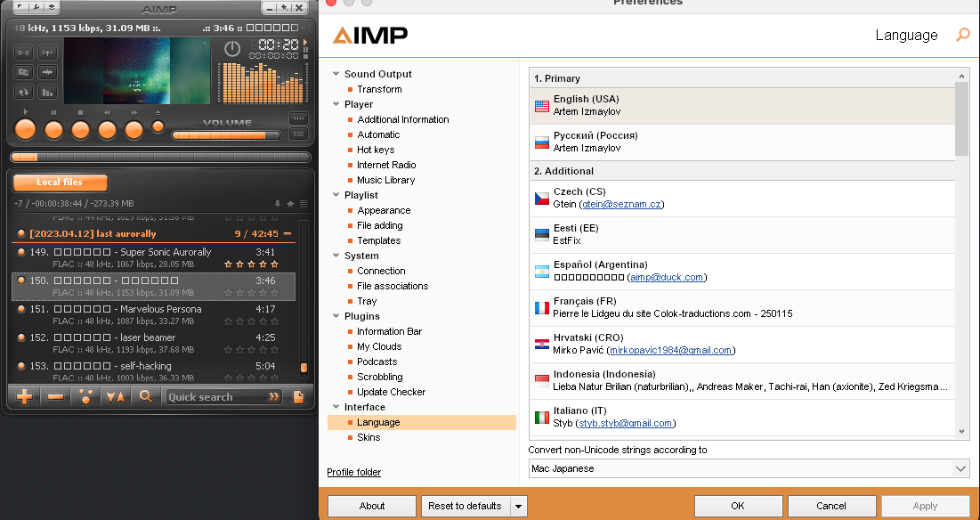The width and height of the screenshot is (980, 520).
Task: Select track 153 self-hacking
Action: click(153, 371)
